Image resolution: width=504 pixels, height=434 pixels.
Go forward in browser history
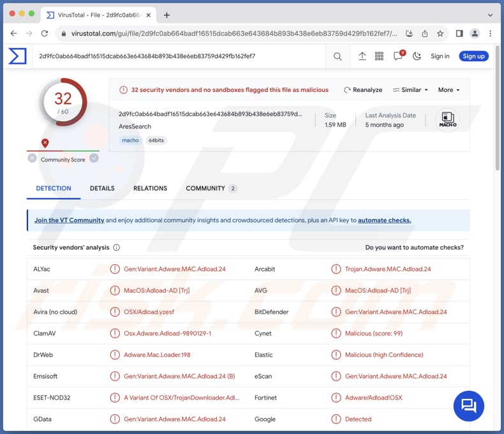(29, 33)
